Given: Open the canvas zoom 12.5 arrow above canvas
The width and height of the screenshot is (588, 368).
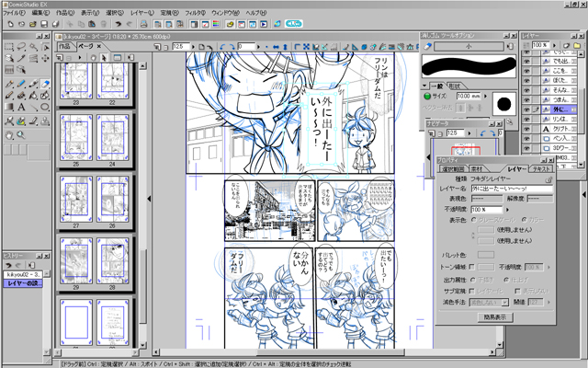Looking at the screenshot, I should pyautogui.click(x=194, y=47).
